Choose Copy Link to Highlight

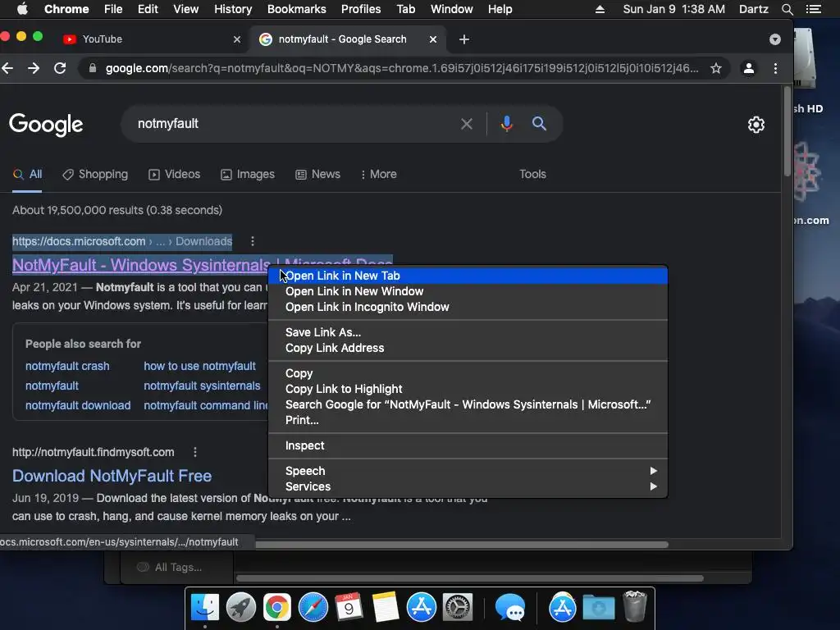pyautogui.click(x=468, y=389)
